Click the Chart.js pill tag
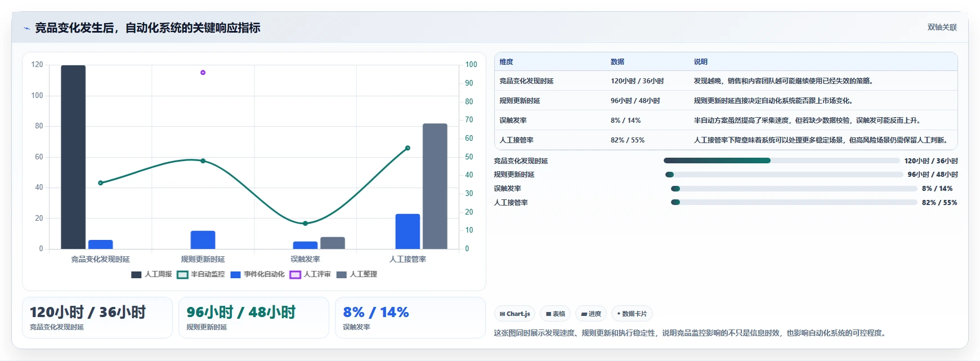This screenshot has height=361, width=980. [514, 314]
